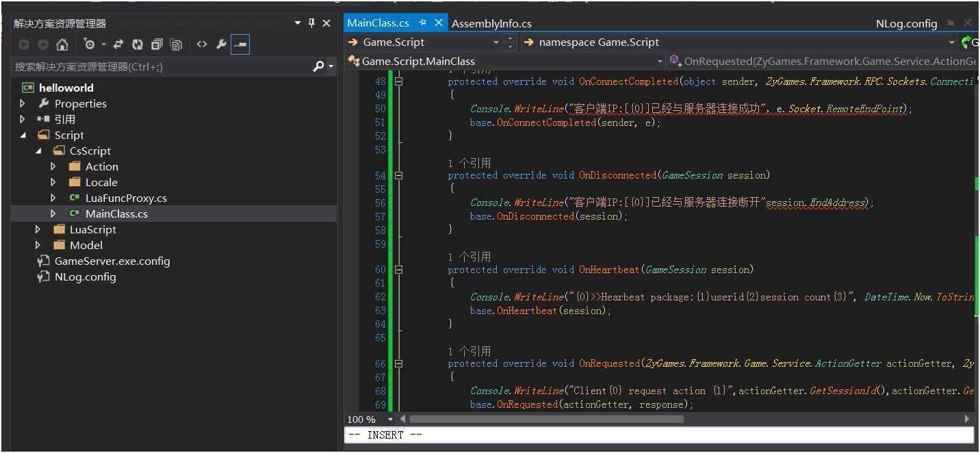
Task: Switch to the NLog.config editor tab
Action: point(906,24)
